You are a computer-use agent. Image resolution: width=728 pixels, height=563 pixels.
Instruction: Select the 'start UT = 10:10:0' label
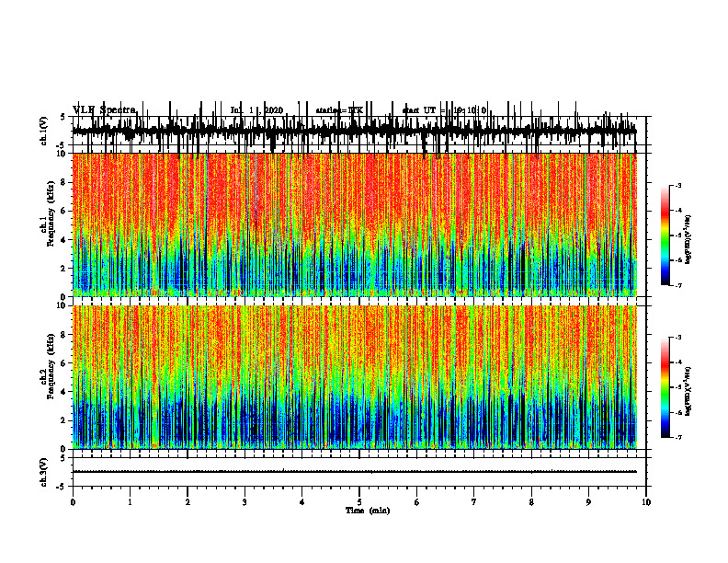[444, 110]
